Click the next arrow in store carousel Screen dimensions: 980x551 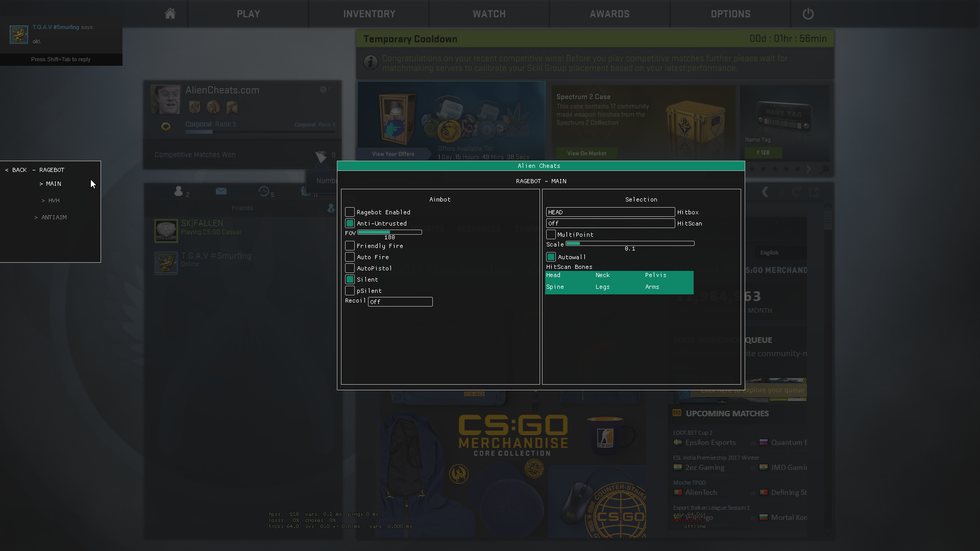tap(808, 169)
